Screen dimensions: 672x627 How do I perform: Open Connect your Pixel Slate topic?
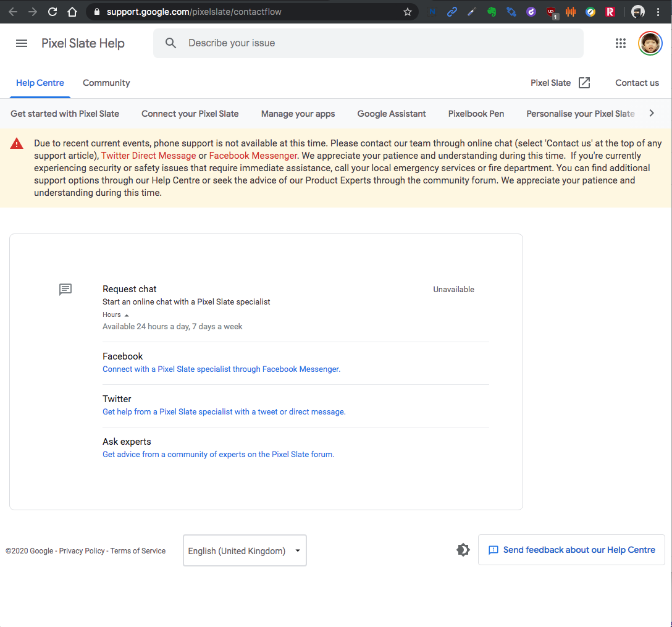(x=190, y=114)
